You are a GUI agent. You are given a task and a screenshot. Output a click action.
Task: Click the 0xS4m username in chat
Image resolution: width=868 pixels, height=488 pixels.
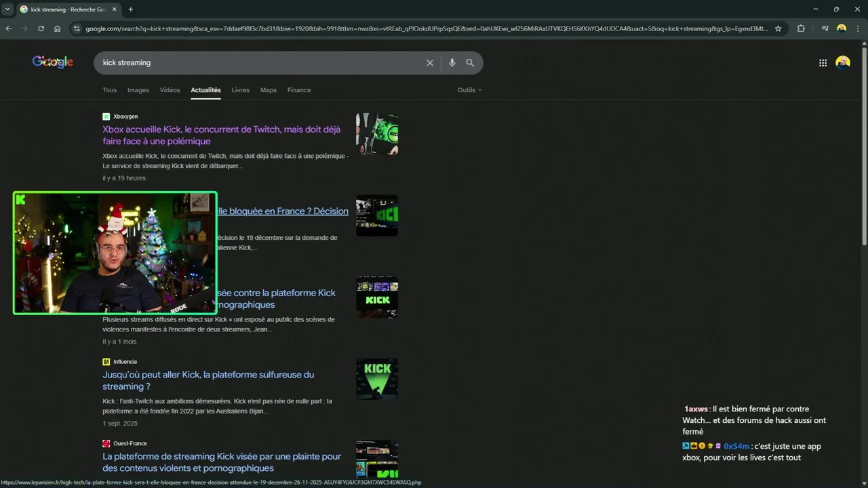736,447
